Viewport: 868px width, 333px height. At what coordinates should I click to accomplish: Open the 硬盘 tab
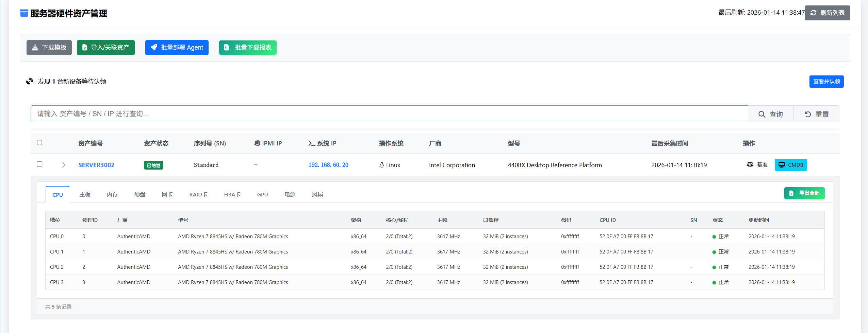click(x=140, y=194)
